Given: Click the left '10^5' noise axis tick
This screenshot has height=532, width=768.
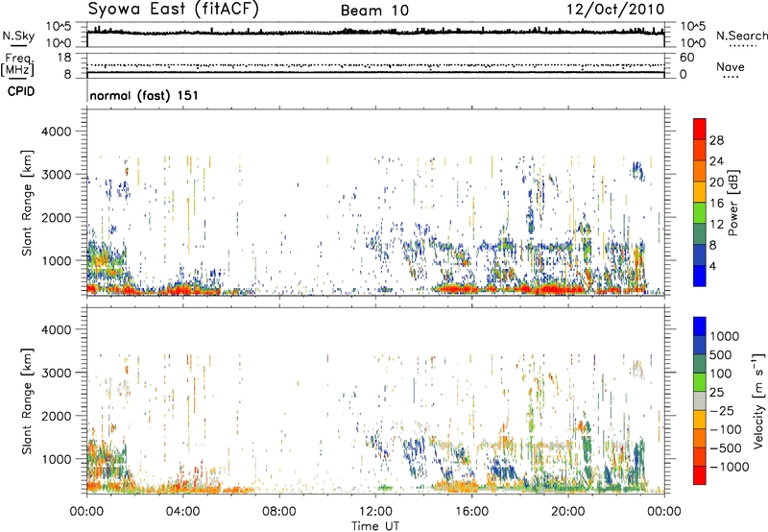Looking at the screenshot, I should (x=59, y=27).
